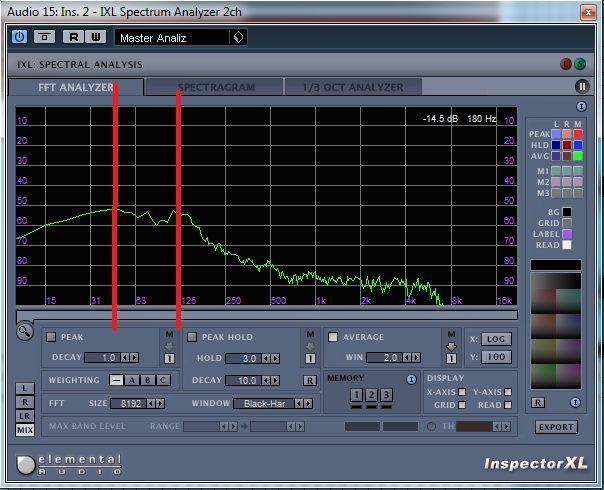The image size is (604, 490).
Task: Select memory slot 2
Action: (371, 395)
